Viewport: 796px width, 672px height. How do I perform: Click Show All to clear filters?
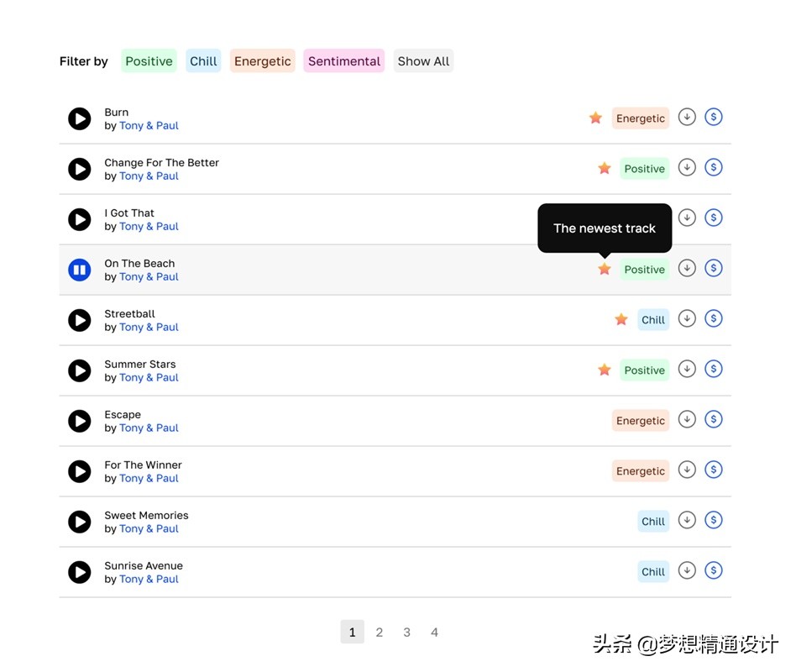(423, 60)
